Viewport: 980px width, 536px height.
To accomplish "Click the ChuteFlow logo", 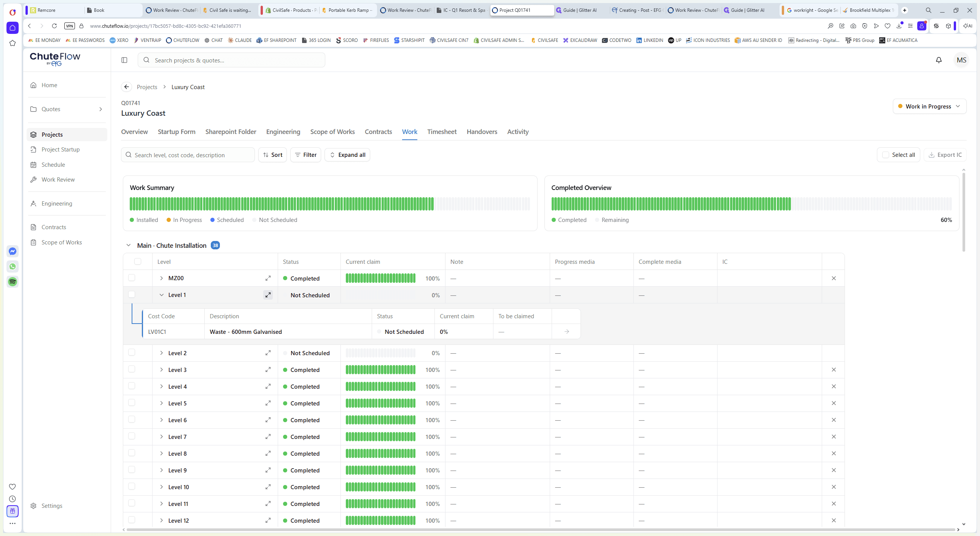I will pos(55,59).
